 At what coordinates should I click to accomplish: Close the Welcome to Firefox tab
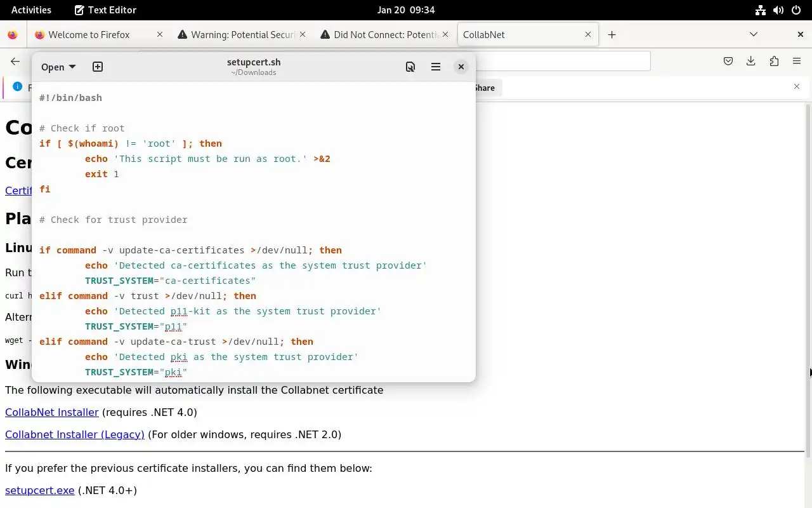[x=160, y=35]
